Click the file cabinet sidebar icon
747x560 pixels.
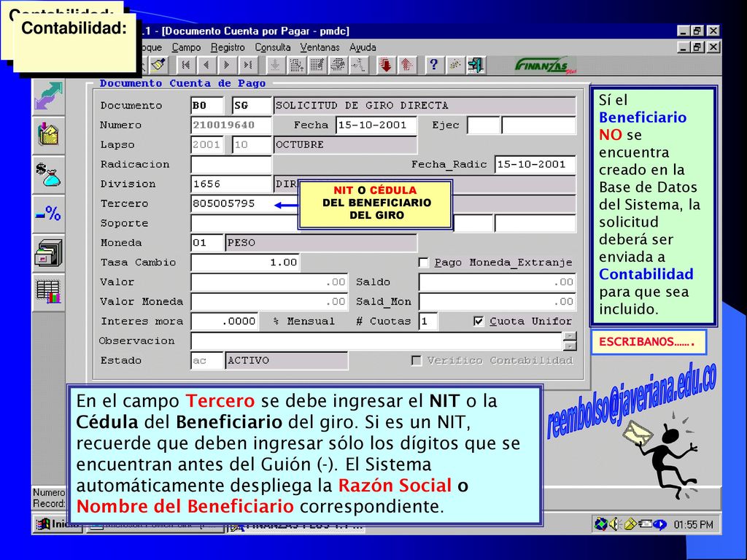click(x=49, y=253)
